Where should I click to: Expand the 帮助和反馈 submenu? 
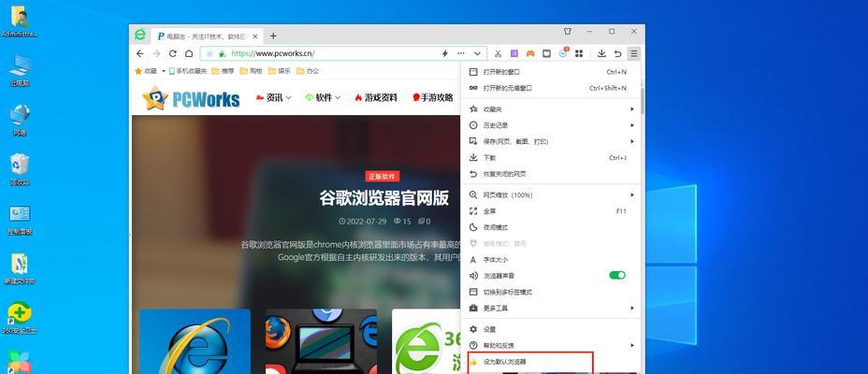point(551,345)
